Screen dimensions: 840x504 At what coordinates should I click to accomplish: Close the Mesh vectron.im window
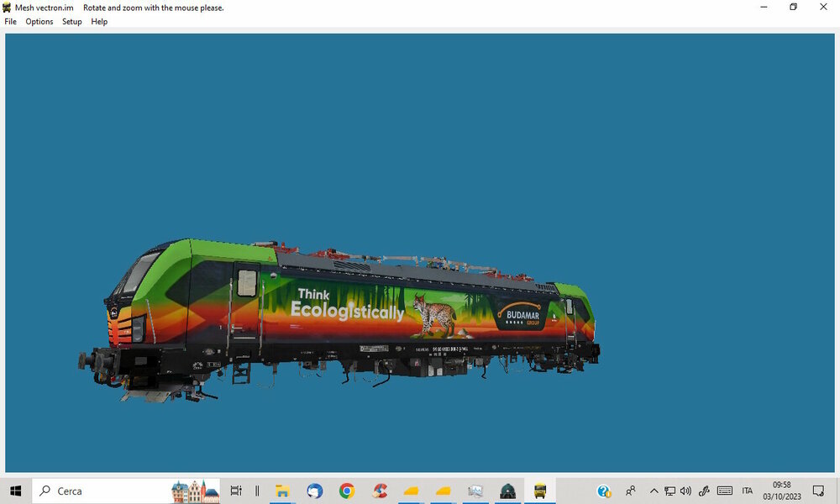[823, 7]
